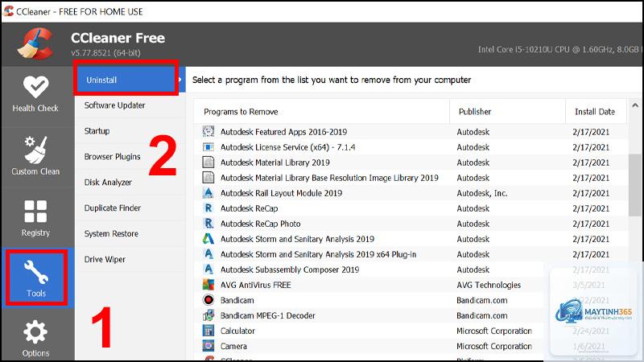Screen dimensions: 644x362
Task: Click the Subassembly Composer 2019 icon
Action: (208, 269)
